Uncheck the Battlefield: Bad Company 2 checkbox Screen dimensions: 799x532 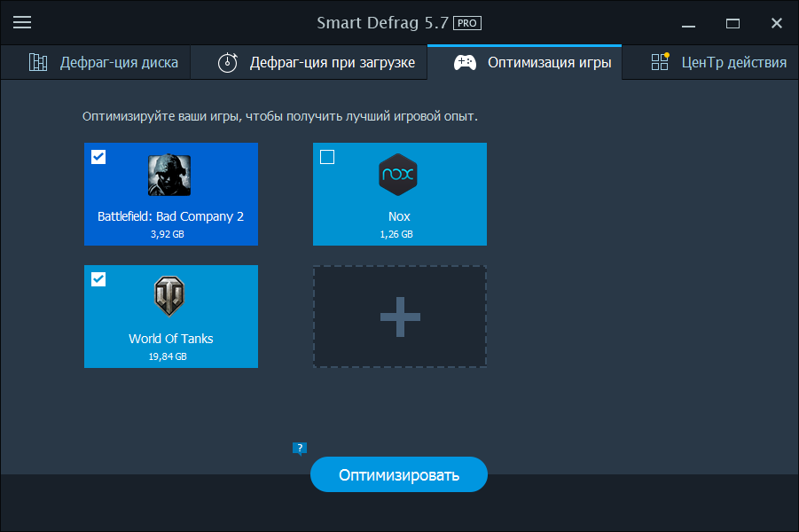coord(98,157)
